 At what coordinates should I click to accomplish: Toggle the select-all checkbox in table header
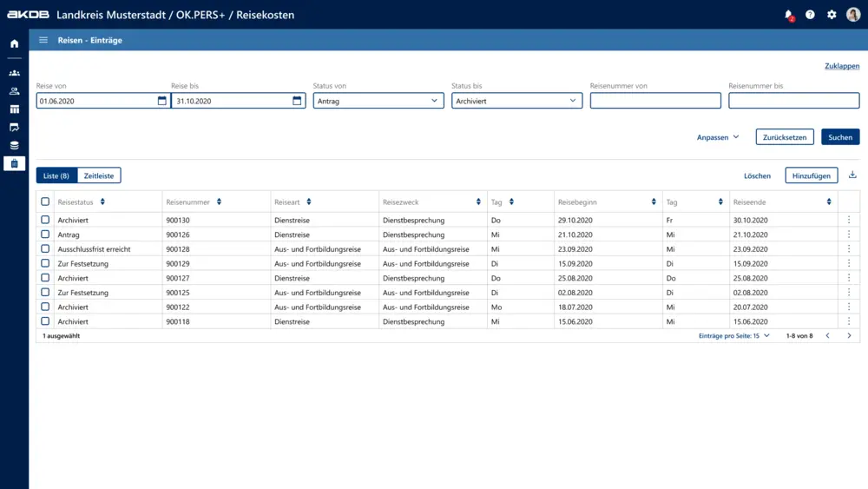coord(45,202)
